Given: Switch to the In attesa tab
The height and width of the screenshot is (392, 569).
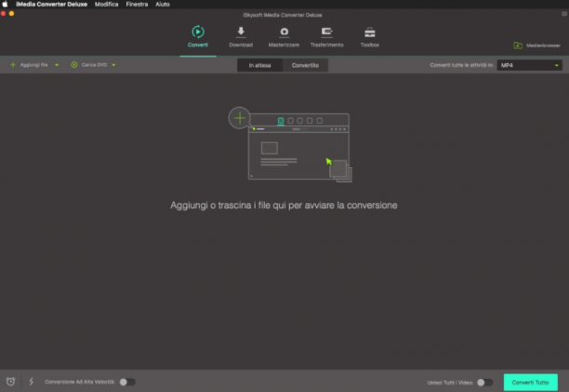Looking at the screenshot, I should point(259,65).
